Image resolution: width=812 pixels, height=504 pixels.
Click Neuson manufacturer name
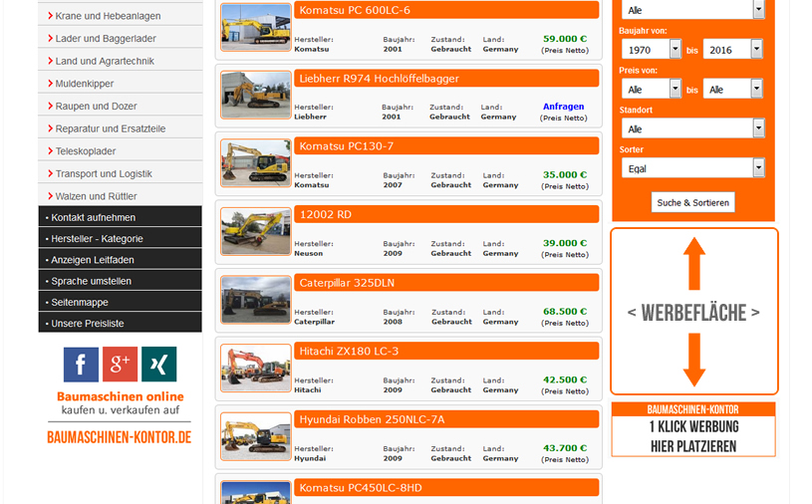point(308,253)
